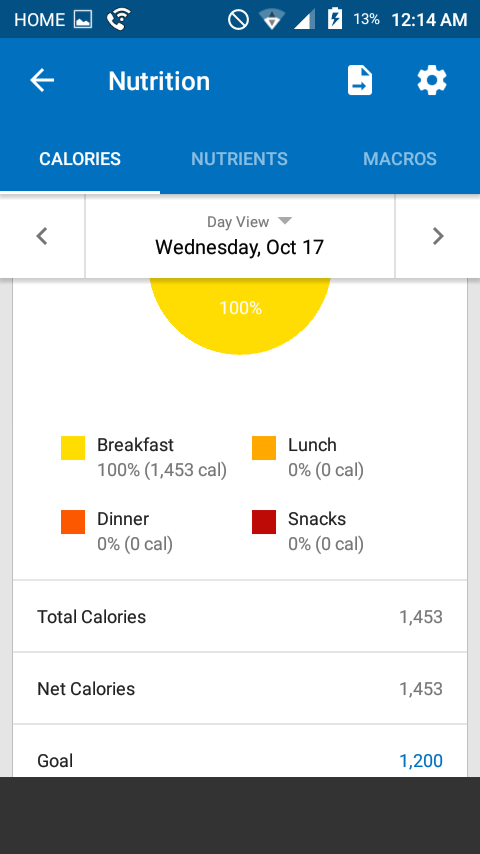480x854 pixels.
Task: Open date picker on Wednesday, Oct 17
Action: (x=240, y=247)
